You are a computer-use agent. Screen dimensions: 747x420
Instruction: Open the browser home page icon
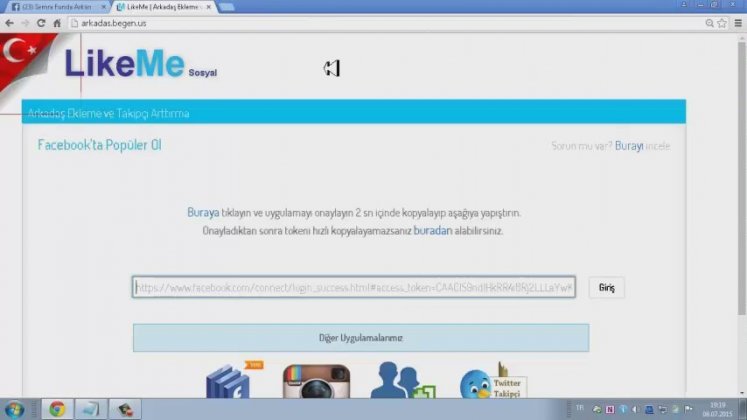tap(57, 23)
